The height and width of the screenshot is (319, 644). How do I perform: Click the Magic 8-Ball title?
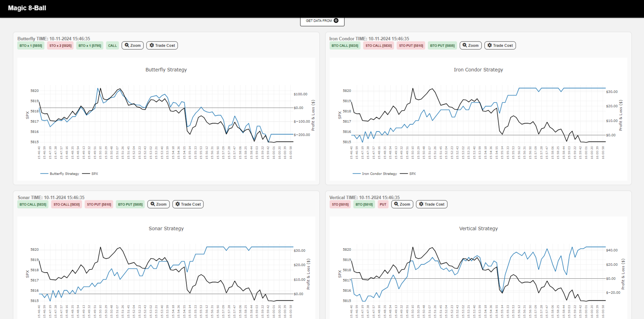pos(27,8)
